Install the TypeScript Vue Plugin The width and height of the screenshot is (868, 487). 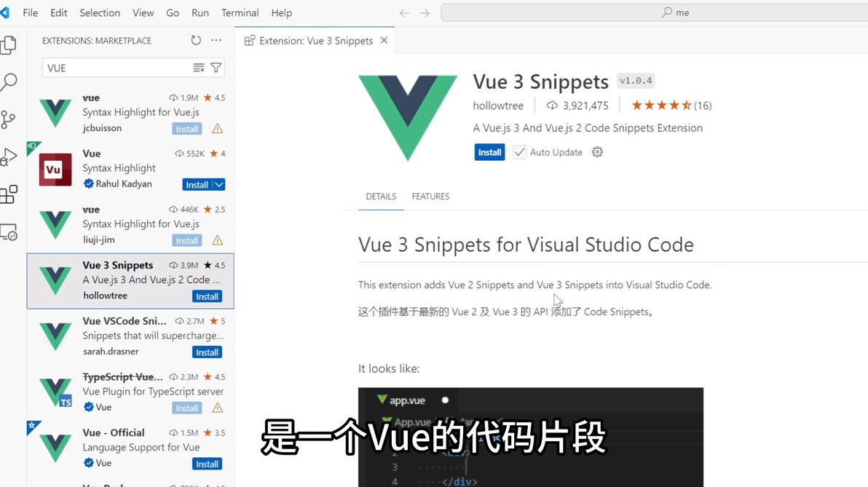pyautogui.click(x=187, y=408)
